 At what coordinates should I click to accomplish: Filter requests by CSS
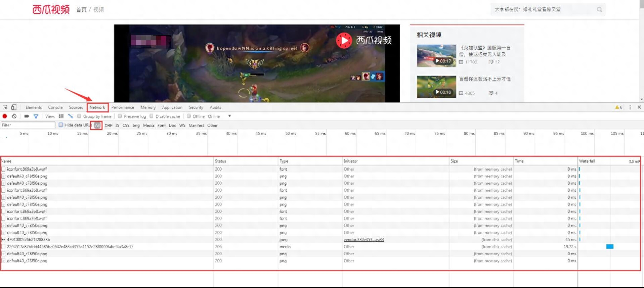[x=126, y=125]
